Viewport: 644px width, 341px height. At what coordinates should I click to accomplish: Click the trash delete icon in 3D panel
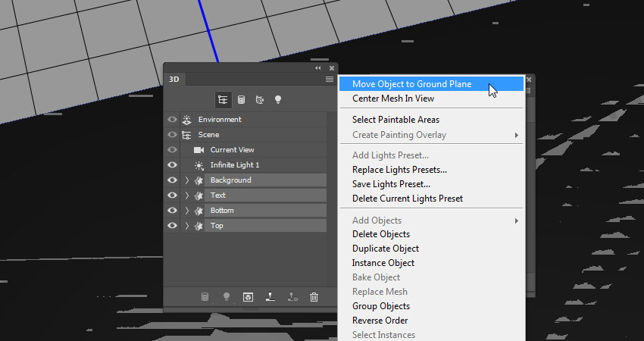[x=314, y=297]
